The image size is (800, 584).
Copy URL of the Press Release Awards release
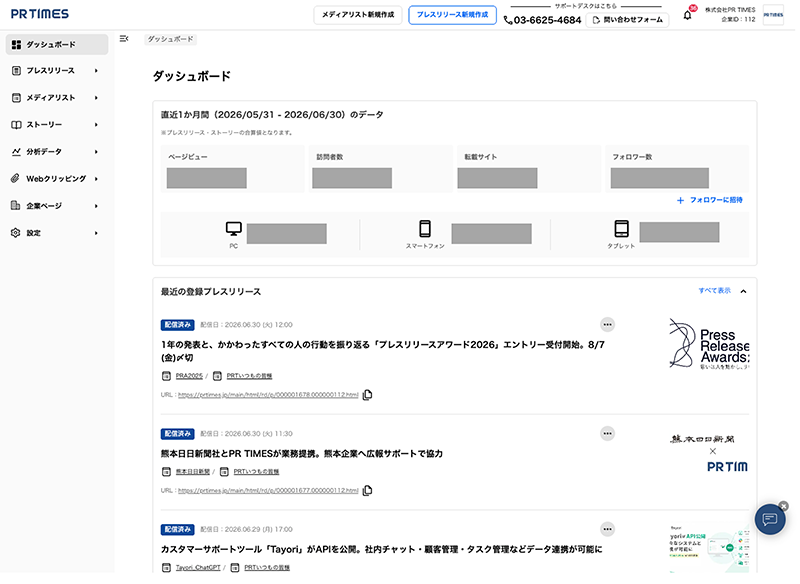click(367, 395)
